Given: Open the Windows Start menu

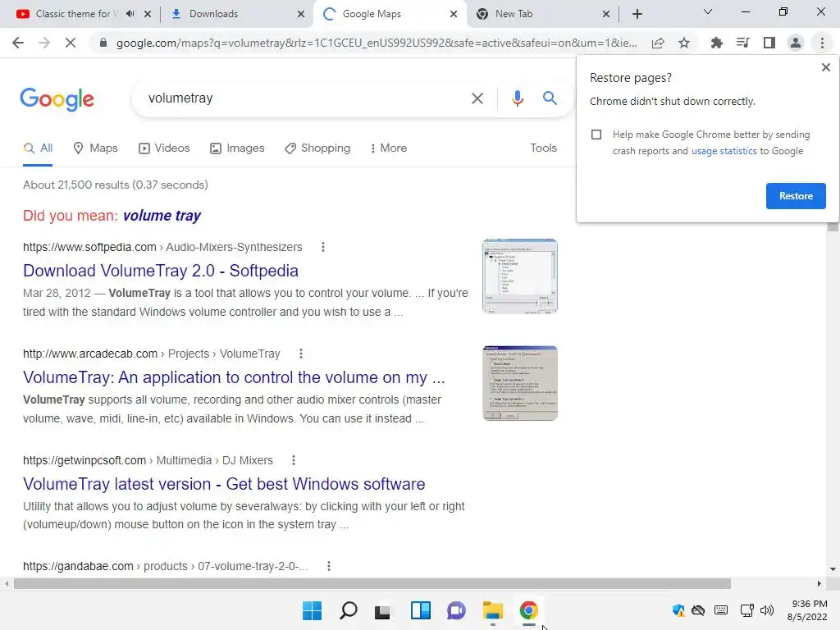Looking at the screenshot, I should [x=312, y=610].
